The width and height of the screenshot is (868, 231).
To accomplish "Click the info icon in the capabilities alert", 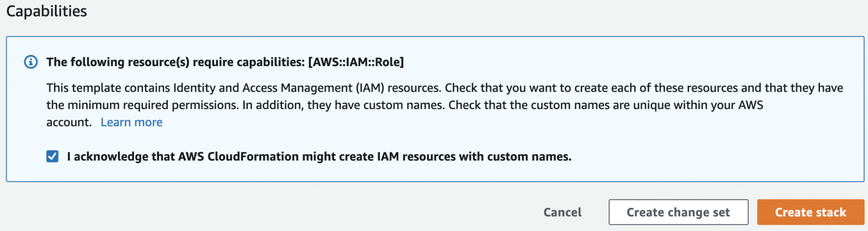I will point(31,62).
